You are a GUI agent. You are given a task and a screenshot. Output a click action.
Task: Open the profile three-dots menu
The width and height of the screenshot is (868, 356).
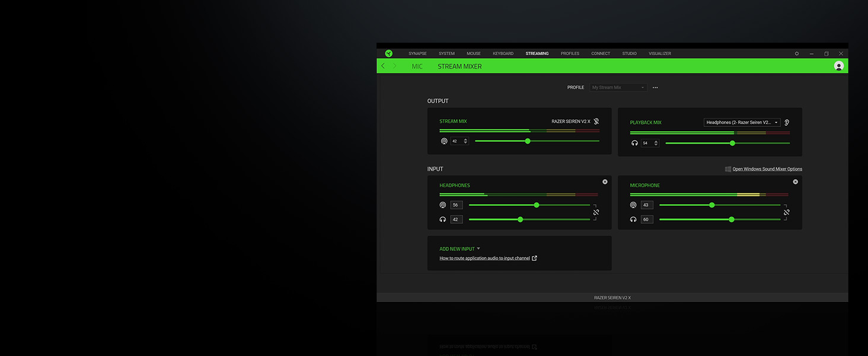[655, 87]
